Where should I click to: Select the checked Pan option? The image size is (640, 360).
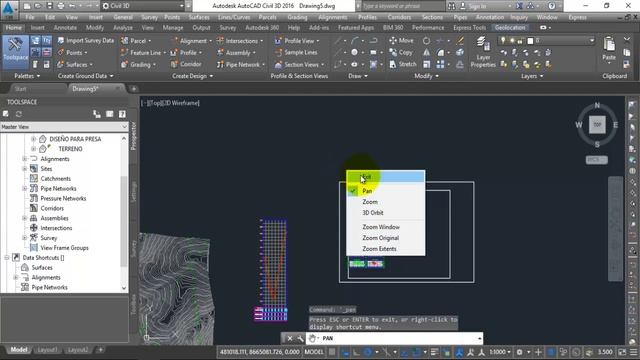coord(386,191)
